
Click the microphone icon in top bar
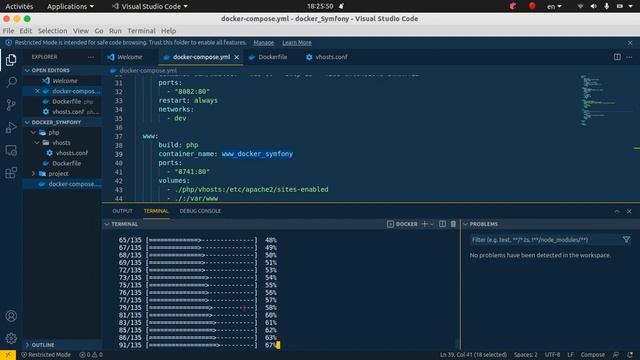click(x=607, y=6)
